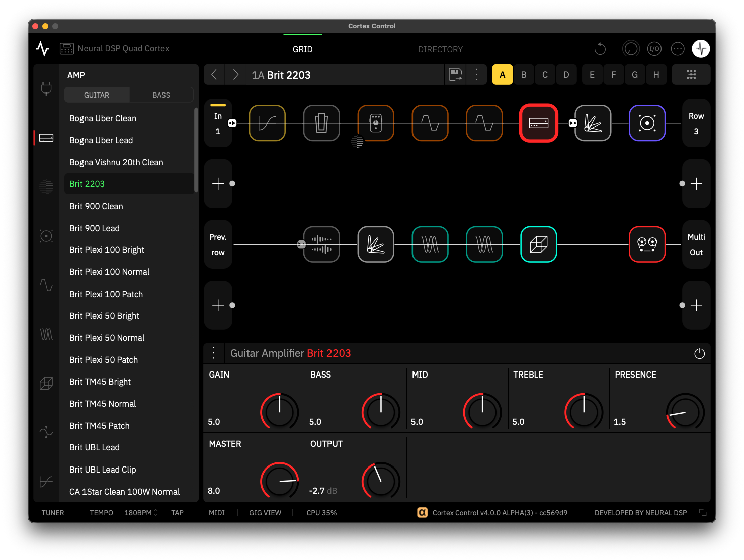The image size is (744, 560).
Task: Open the routing grid icon beside scene H
Action: 691,74
